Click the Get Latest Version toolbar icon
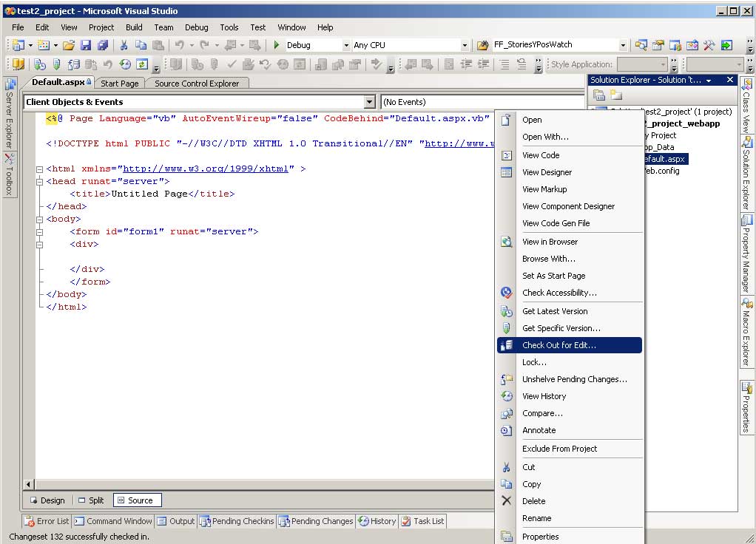Screen dimensions: 756x544 [x=40, y=64]
